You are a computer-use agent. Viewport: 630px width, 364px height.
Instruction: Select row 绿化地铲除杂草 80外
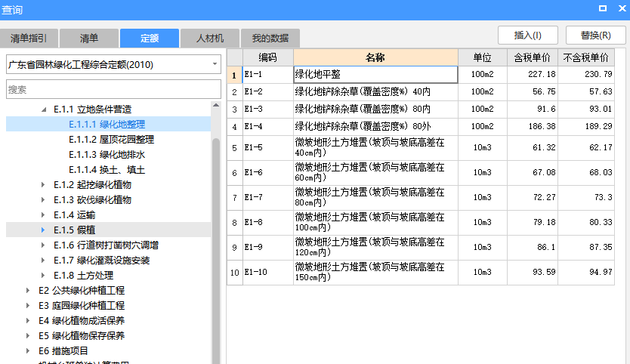click(421, 127)
